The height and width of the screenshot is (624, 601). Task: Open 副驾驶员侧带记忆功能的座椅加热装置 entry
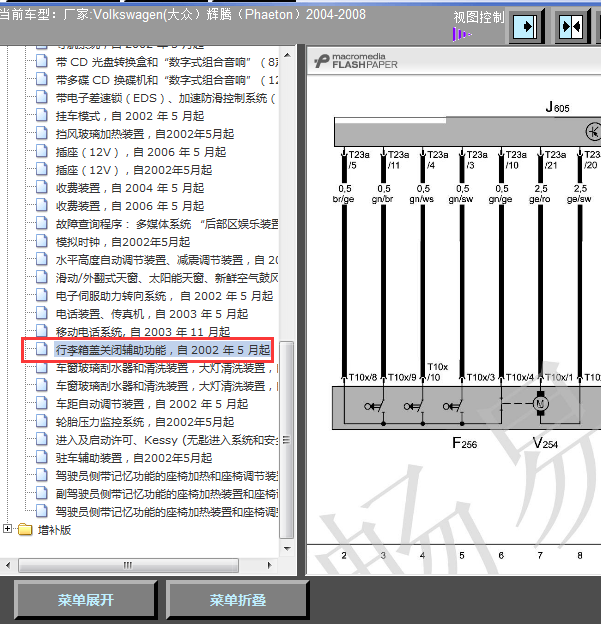pos(167,494)
